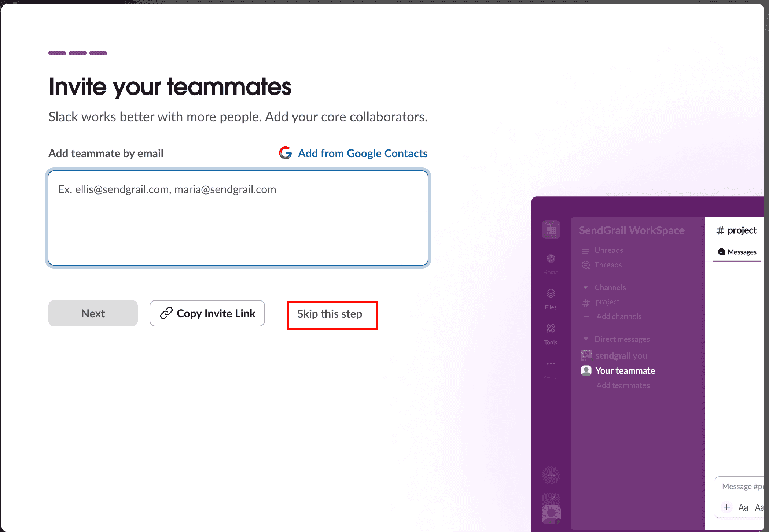Image resolution: width=769 pixels, height=532 pixels.
Task: Click the plus attach icon in composer
Action: pos(726,507)
